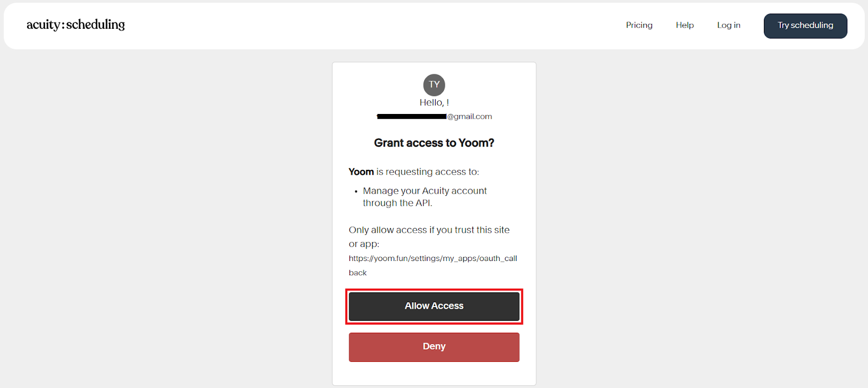
Task: Click the bullet marker before the permission
Action: tap(356, 192)
